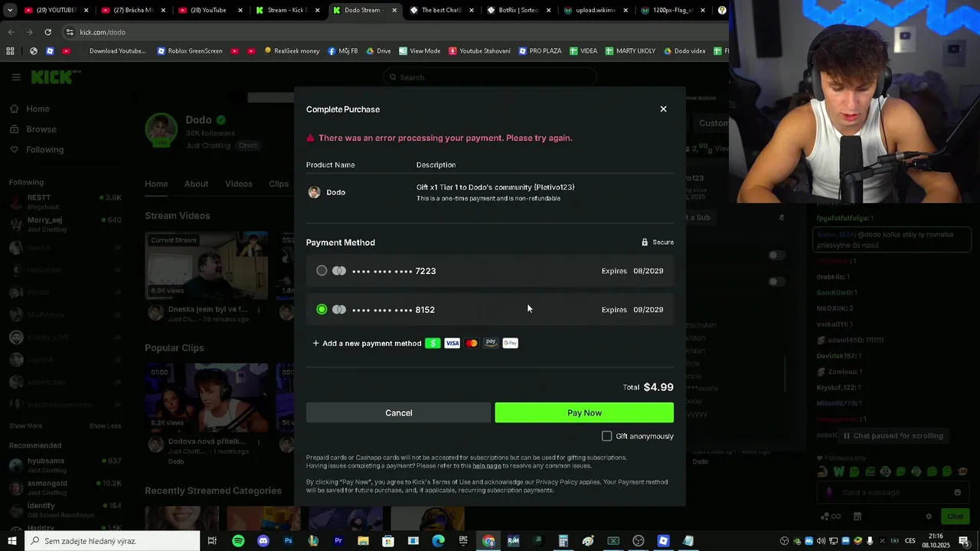Focus the Kick search field
This screenshot has height=551, width=980.
pos(490,77)
